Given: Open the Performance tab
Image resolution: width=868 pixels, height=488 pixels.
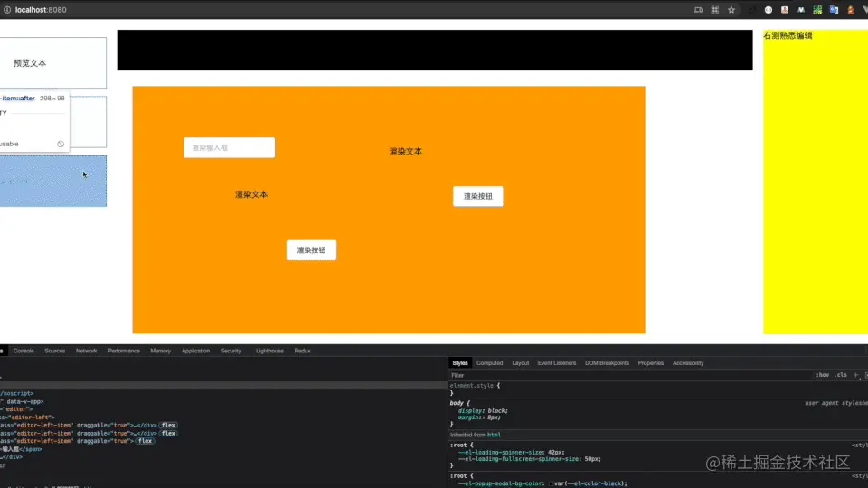Looking at the screenshot, I should coord(124,351).
